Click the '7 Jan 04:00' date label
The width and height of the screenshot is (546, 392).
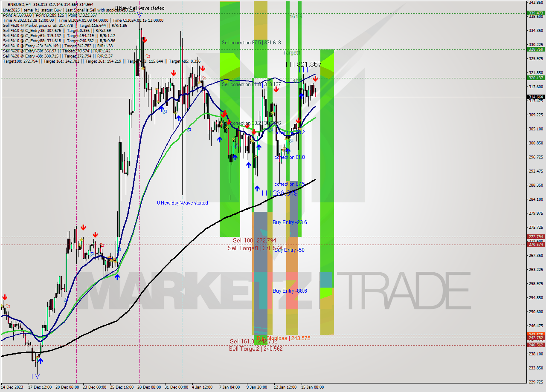[x=229, y=387]
